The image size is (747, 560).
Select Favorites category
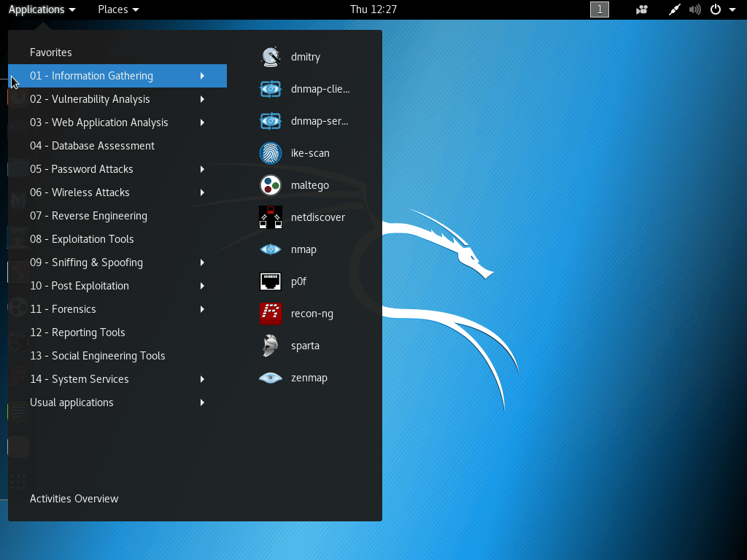coord(51,52)
